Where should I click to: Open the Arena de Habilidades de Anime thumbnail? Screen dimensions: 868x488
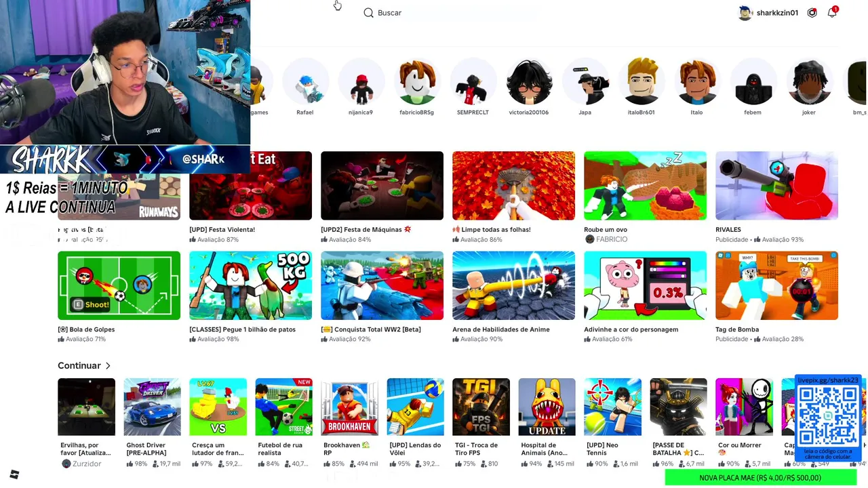(513, 285)
